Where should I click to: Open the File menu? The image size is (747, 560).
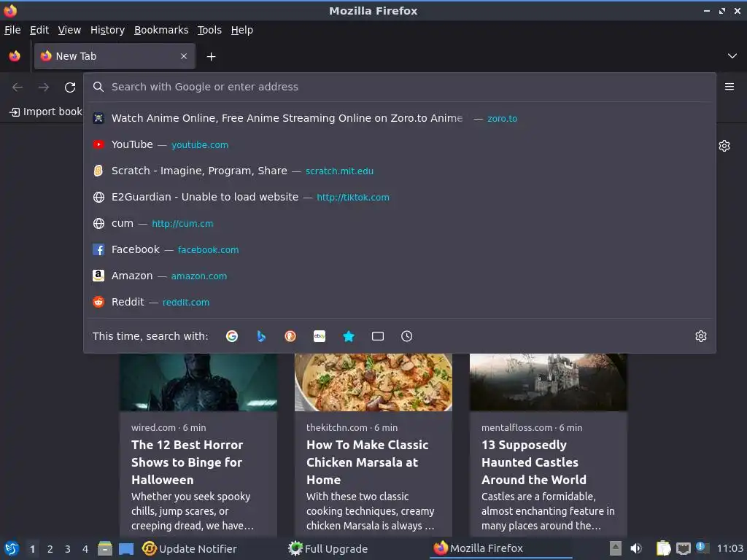point(12,30)
